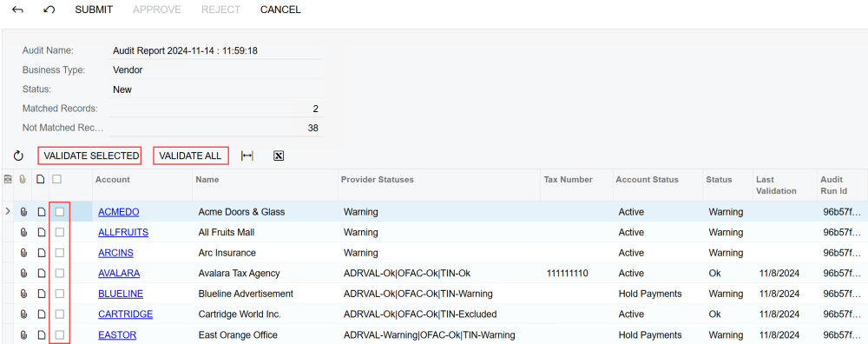Open the EASTOR account link

[x=117, y=334]
